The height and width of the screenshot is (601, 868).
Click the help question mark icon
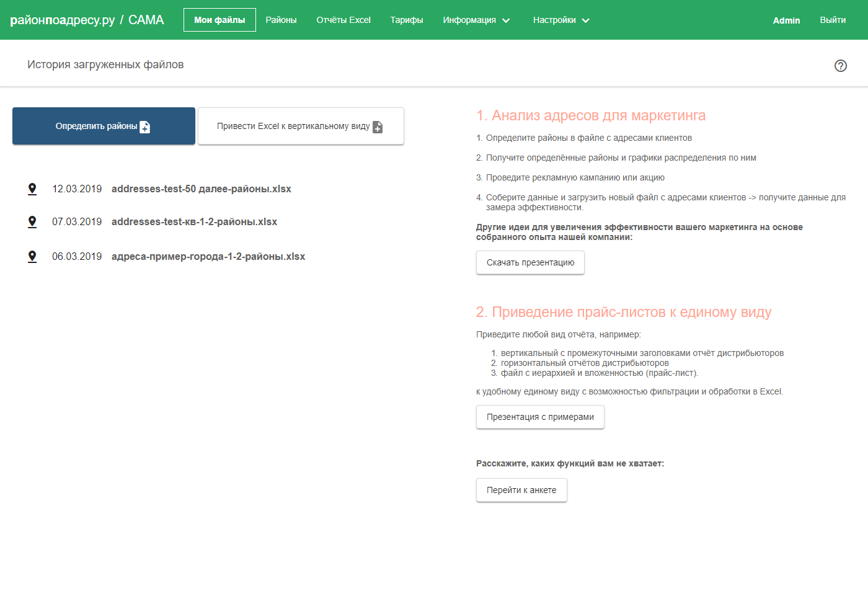coord(841,66)
